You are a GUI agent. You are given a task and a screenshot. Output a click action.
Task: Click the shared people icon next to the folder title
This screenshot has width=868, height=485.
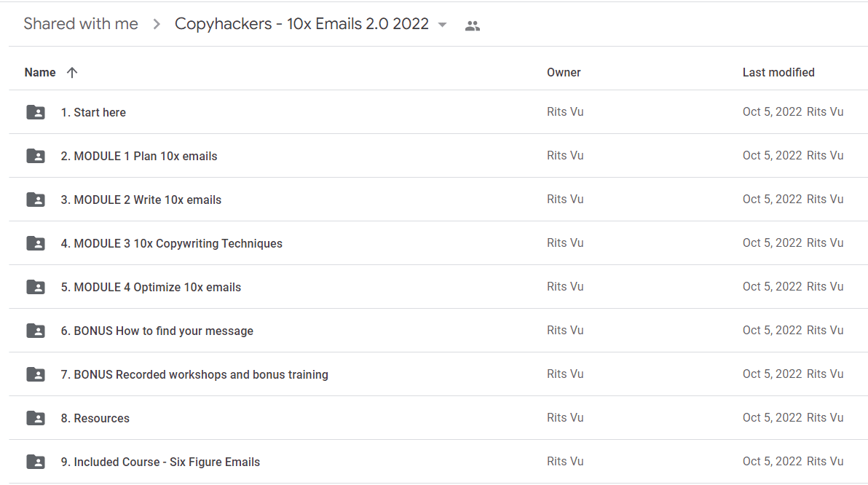coord(472,25)
